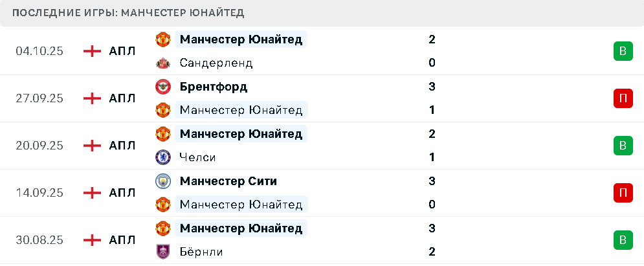This screenshot has width=644, height=266.
Task: Click the Sunderland club crest icon
Action: point(162,63)
